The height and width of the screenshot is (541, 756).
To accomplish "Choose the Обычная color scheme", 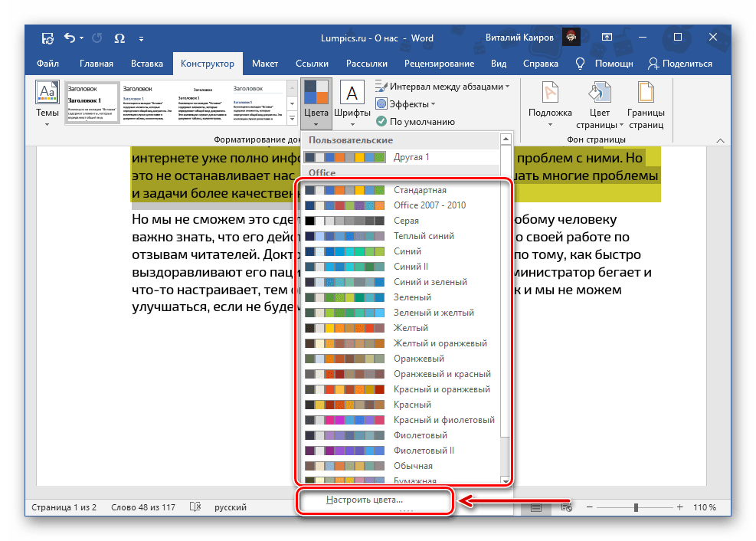I will point(399,466).
